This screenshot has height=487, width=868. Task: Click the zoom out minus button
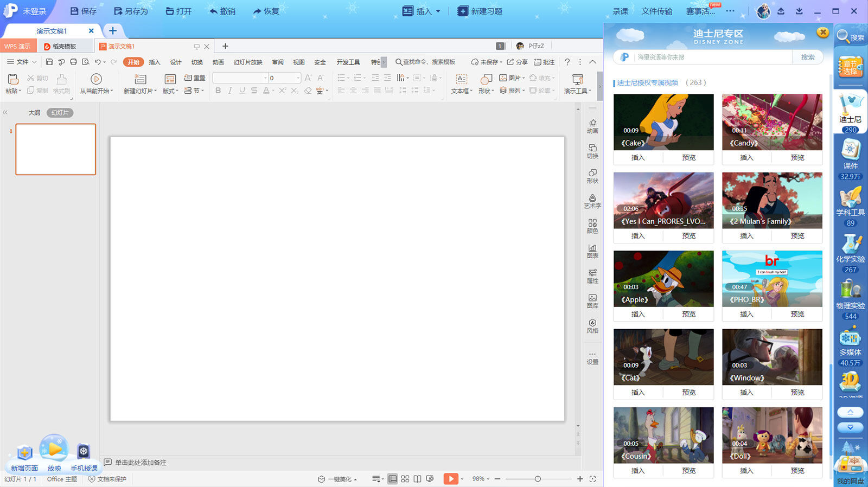(x=497, y=479)
